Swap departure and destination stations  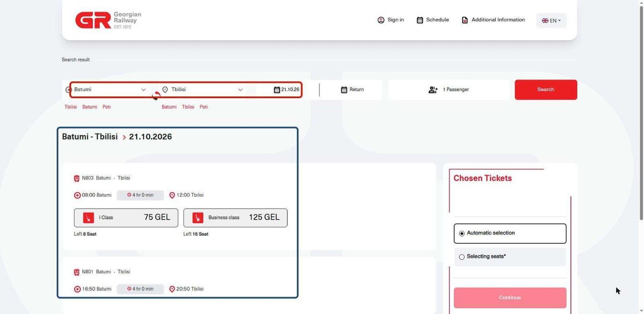[x=156, y=95]
